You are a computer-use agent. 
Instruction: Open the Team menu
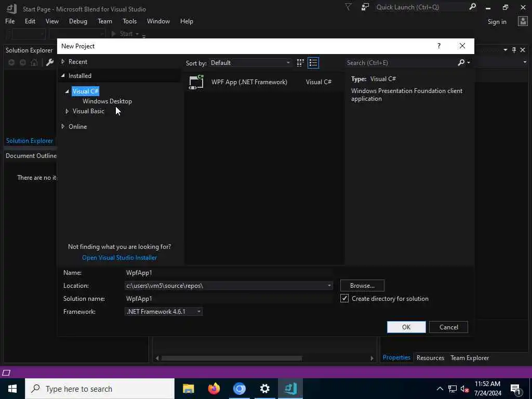[105, 21]
